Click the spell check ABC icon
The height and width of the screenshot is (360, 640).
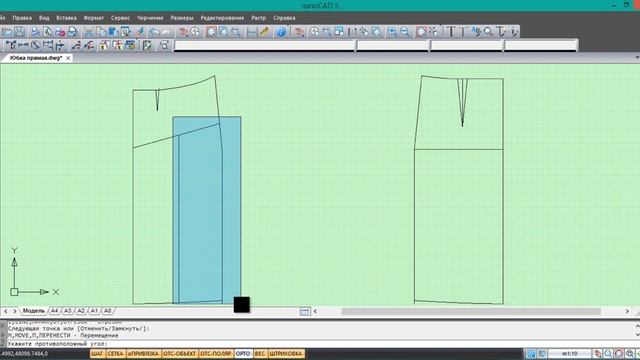pyautogui.click(x=476, y=32)
